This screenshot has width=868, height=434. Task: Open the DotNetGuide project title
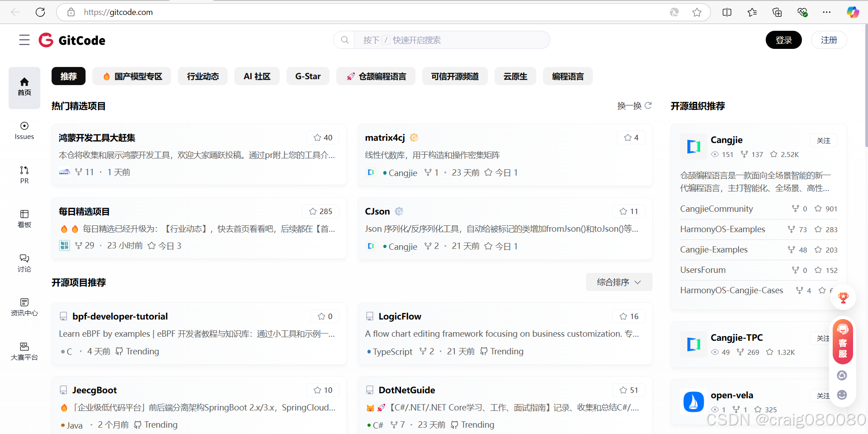point(407,390)
